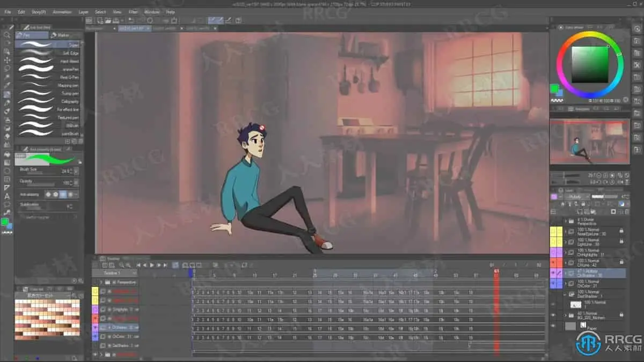Pick the Eyedropper tool
644x362 pixels.
[7, 86]
